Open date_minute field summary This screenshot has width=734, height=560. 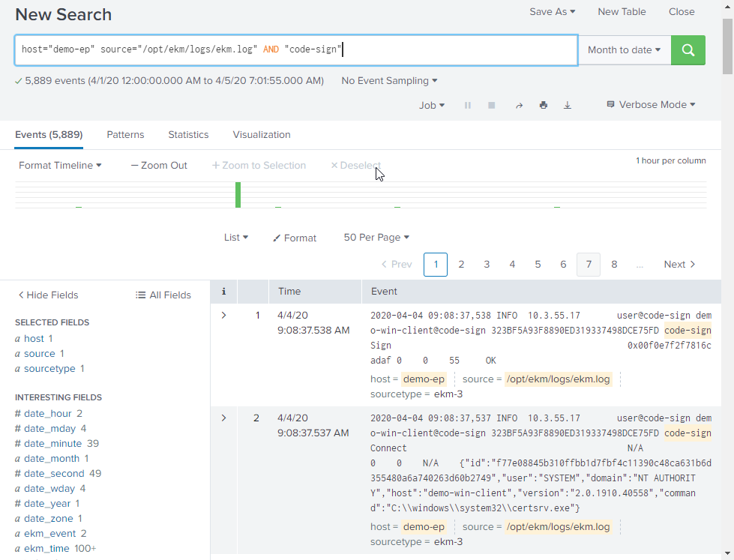53,443
